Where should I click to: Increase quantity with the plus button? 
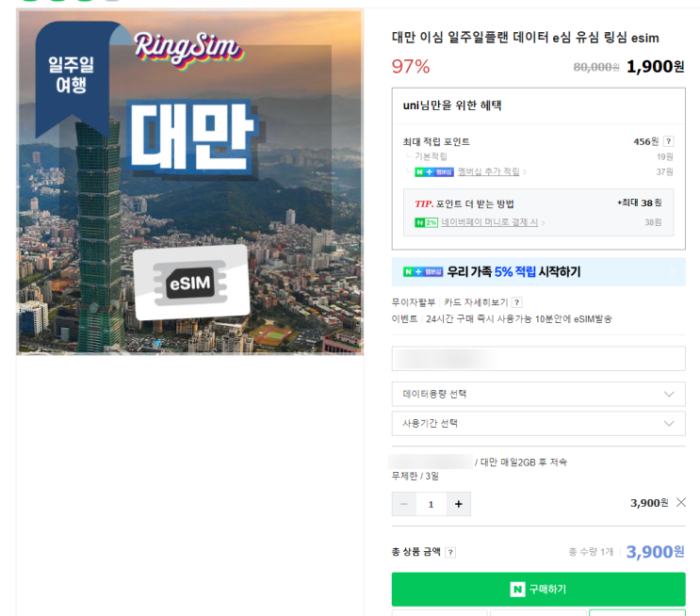click(x=459, y=504)
